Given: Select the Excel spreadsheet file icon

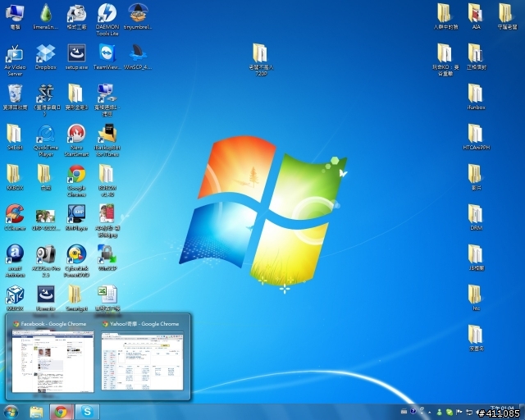Looking at the screenshot, I should pos(107,298).
